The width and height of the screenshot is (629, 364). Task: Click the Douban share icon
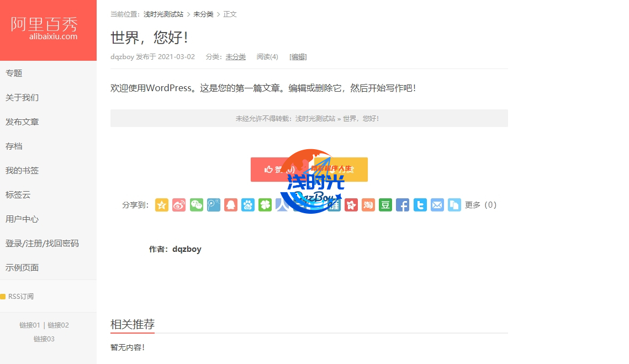(385, 205)
